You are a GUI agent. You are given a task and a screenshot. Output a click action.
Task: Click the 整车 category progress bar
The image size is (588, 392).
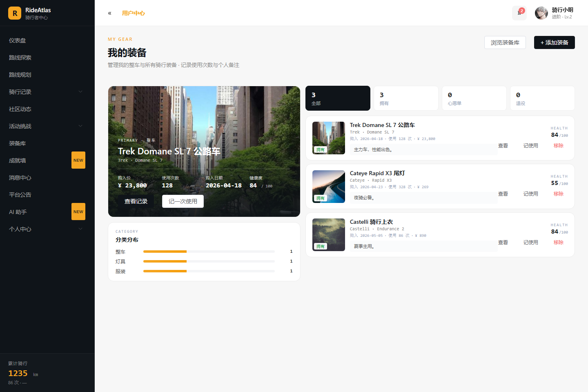pos(209,252)
